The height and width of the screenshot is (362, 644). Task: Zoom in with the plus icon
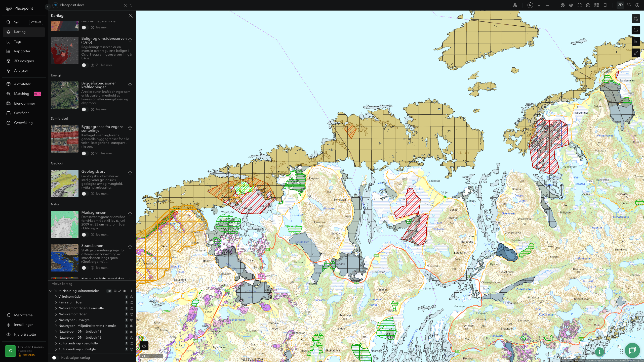click(x=539, y=5)
